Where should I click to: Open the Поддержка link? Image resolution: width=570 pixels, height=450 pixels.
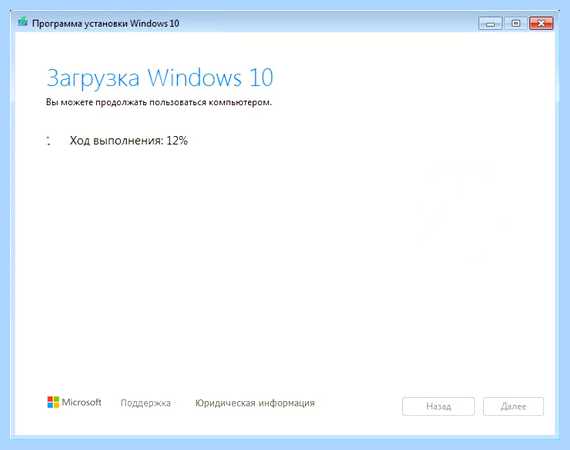click(145, 403)
